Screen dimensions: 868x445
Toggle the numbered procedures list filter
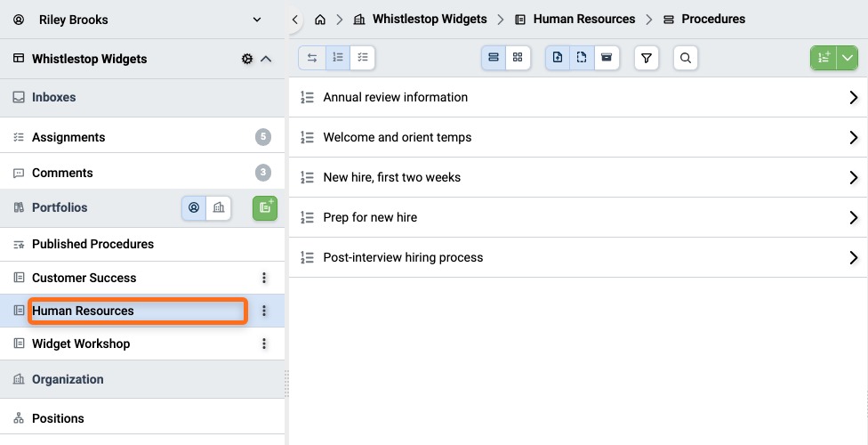(338, 58)
